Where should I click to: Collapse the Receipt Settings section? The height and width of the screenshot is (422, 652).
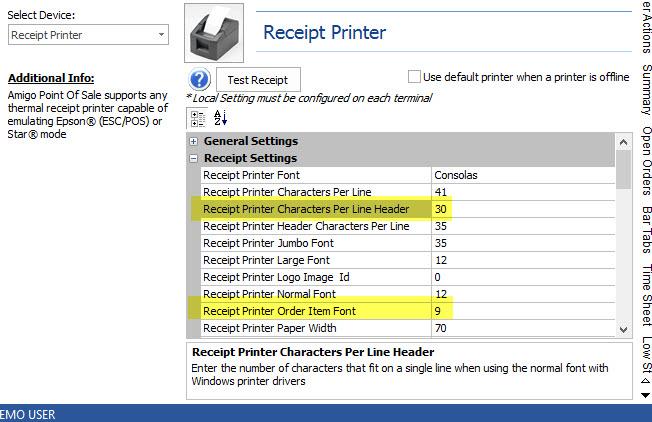[x=194, y=158]
